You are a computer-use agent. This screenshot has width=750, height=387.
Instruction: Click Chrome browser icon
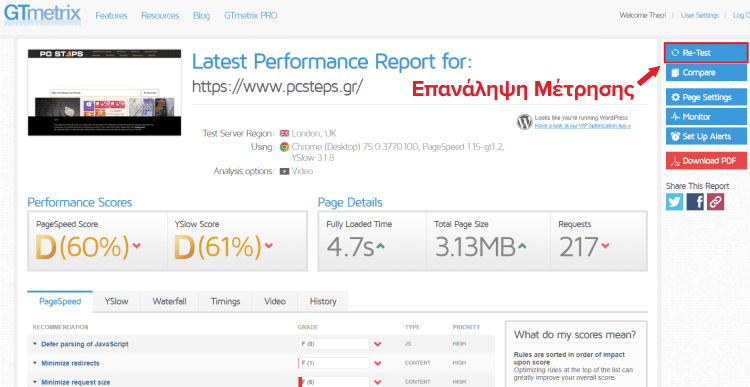pyautogui.click(x=285, y=147)
